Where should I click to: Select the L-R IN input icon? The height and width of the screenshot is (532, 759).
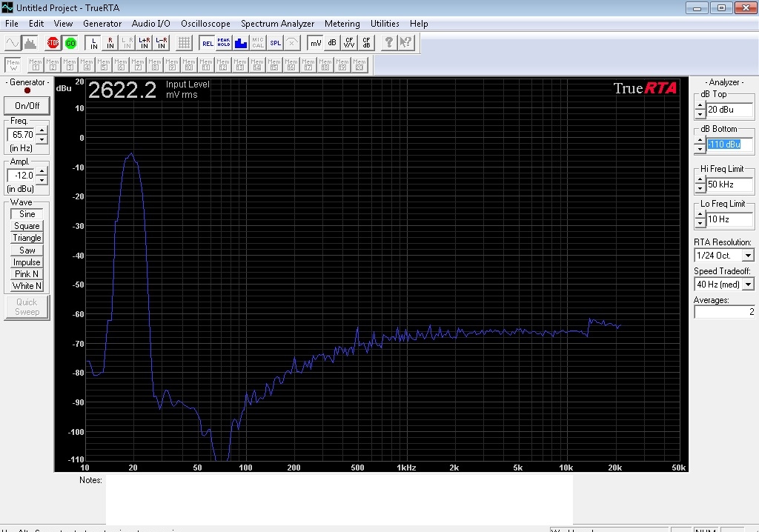[161, 43]
